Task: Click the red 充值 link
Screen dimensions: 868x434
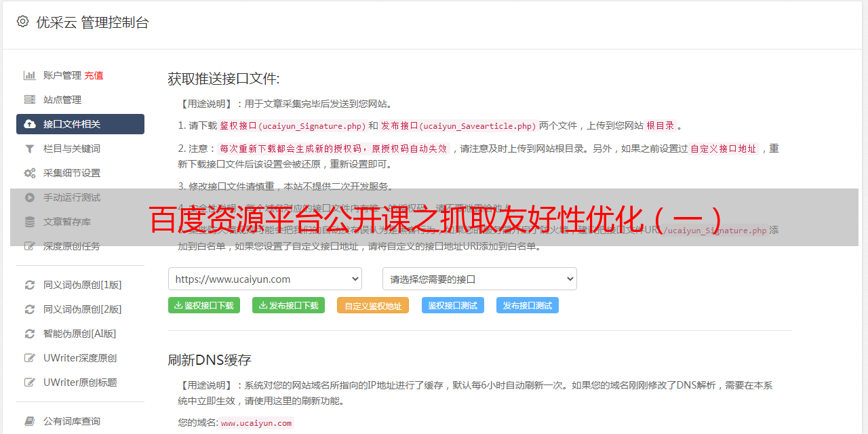Action: coord(94,75)
